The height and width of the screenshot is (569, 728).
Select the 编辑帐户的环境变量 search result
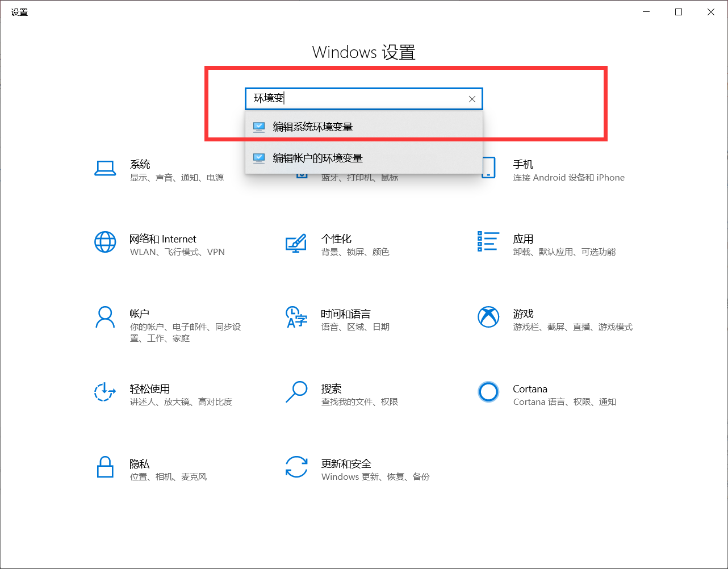point(364,158)
